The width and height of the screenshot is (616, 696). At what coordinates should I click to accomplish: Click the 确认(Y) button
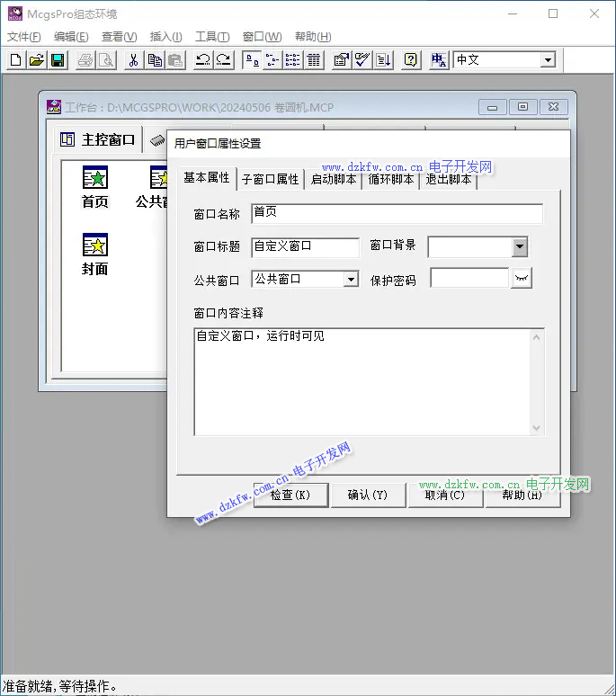[x=368, y=495]
